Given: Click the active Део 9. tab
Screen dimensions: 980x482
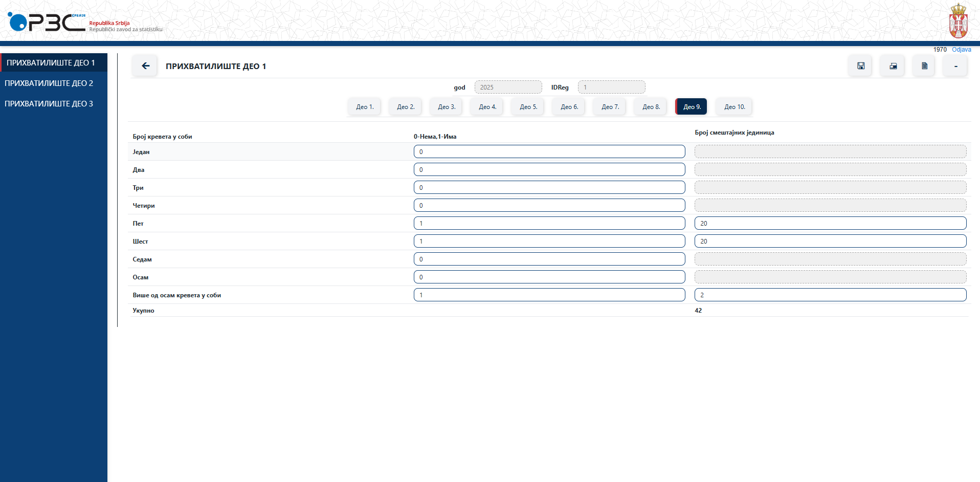Looking at the screenshot, I should pyautogui.click(x=691, y=106).
